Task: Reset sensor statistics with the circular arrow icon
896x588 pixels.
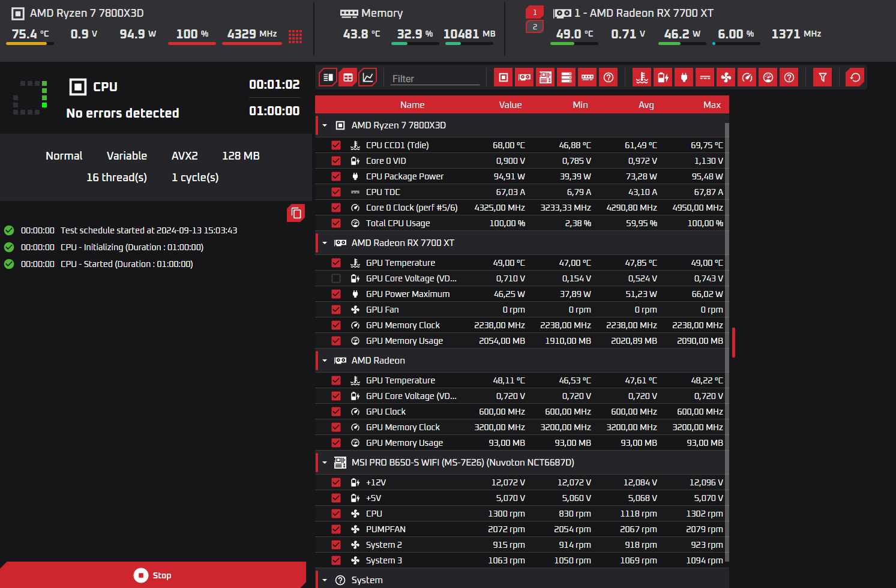Action: click(x=855, y=77)
